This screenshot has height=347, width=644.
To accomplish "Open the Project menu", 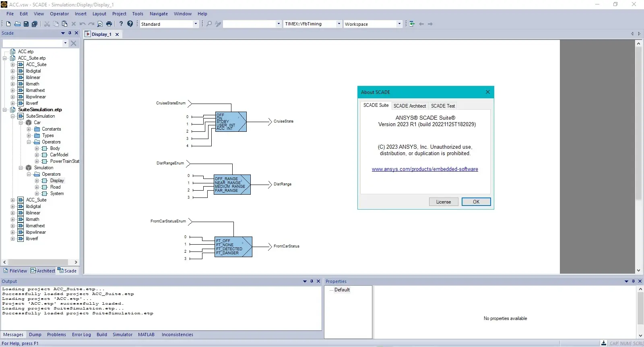I will 119,14.
